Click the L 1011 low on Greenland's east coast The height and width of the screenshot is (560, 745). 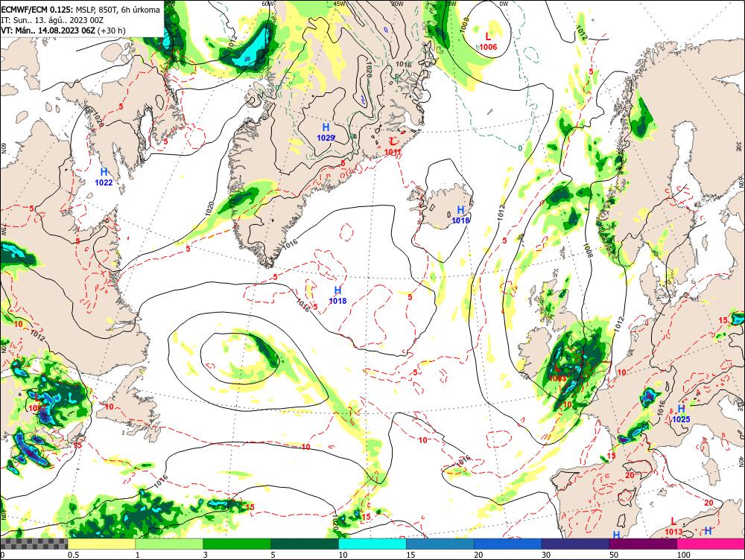pyautogui.click(x=393, y=146)
